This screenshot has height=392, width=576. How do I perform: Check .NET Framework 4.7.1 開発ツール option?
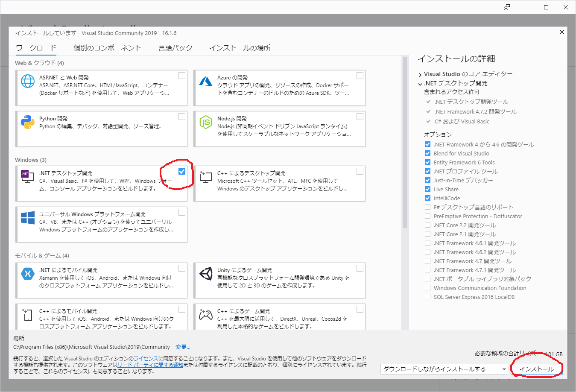point(427,270)
